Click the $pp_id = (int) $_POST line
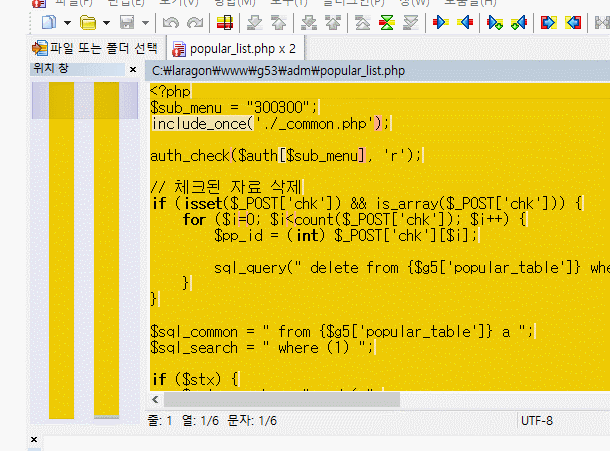This screenshot has height=451, width=610. pyautogui.click(x=345, y=235)
